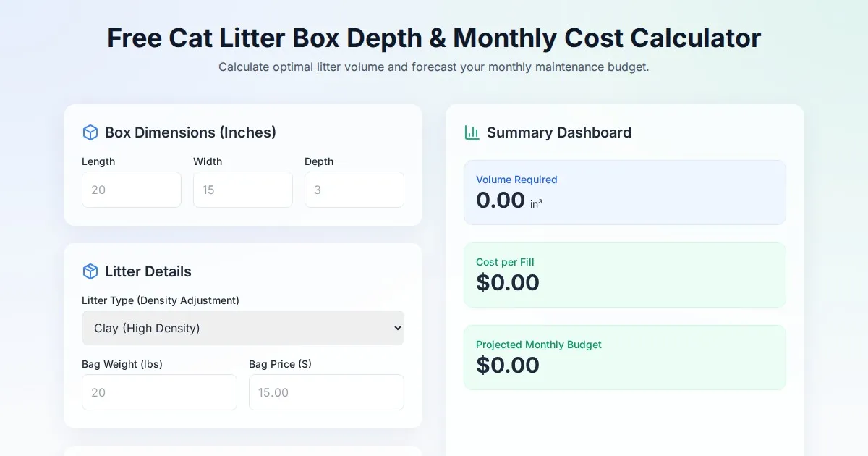Click the subtitle text under the title
The height and width of the screenshot is (456, 868).
point(434,67)
